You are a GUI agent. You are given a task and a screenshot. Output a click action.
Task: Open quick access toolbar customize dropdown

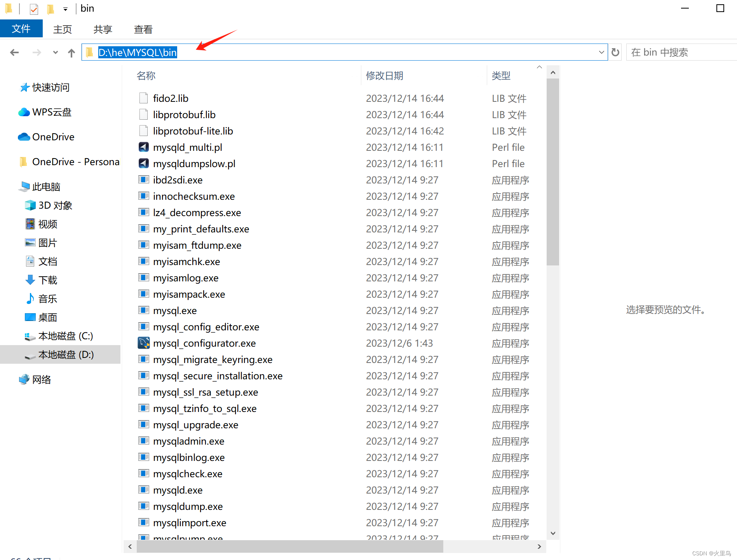point(65,9)
